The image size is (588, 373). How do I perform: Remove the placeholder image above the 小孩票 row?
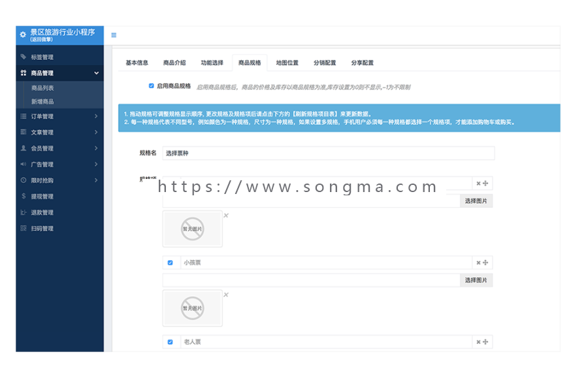pos(226,215)
